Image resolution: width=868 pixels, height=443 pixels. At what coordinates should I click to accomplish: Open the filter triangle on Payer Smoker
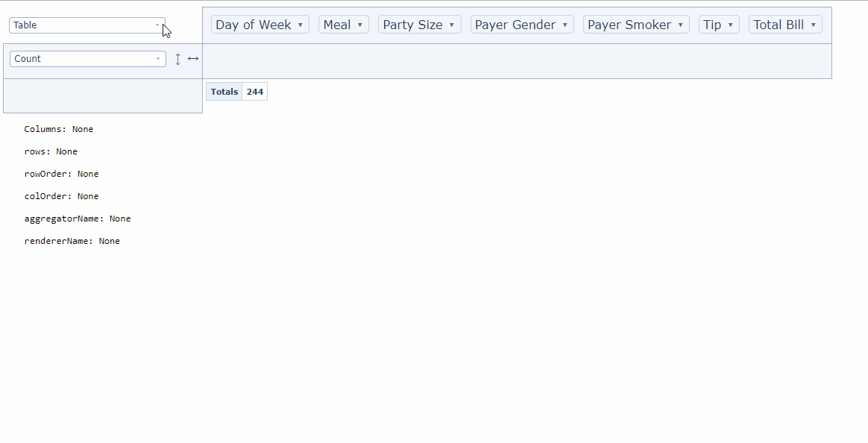pyautogui.click(x=681, y=24)
